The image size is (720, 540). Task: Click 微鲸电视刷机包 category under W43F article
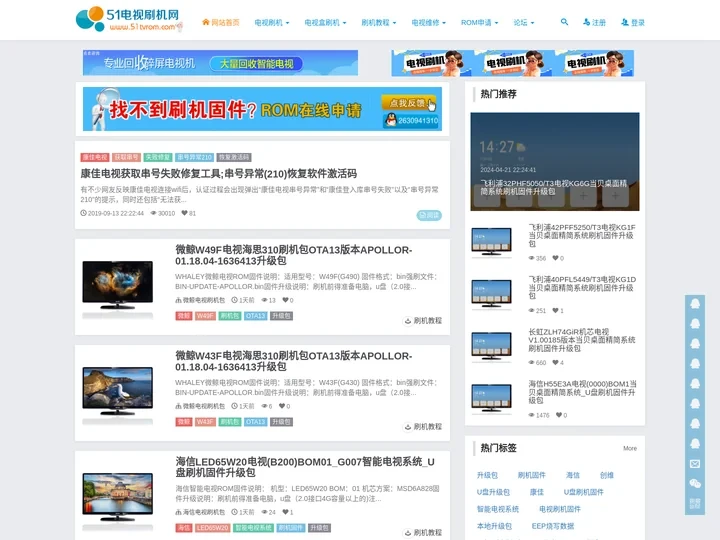(x=200, y=406)
